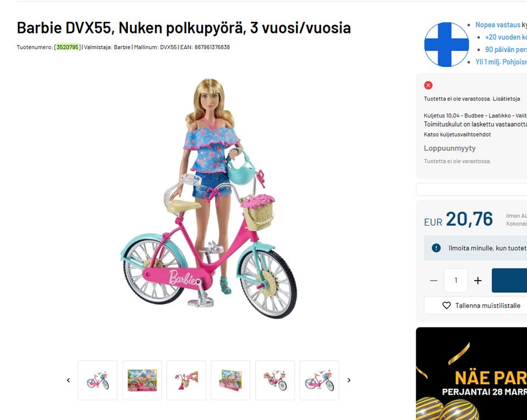
Task: Open the Katso kuljetusvaihtoehdot link
Action: tap(457, 135)
